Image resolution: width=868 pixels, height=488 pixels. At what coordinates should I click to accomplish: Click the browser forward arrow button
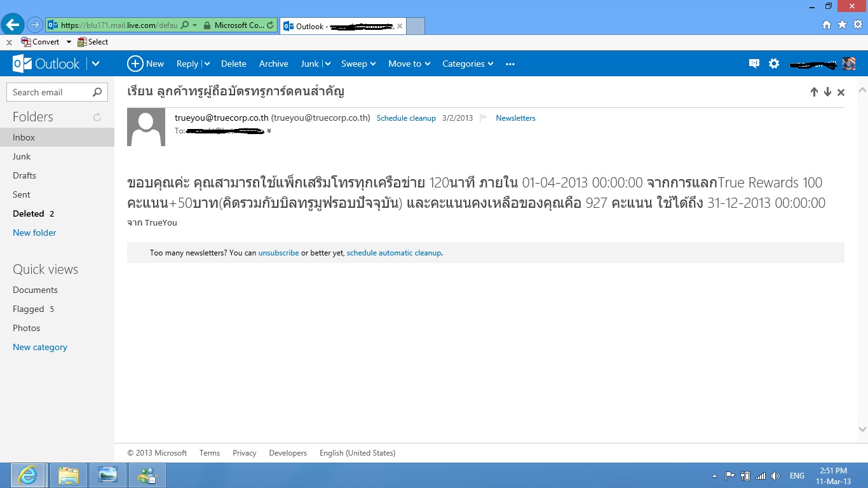(x=35, y=25)
